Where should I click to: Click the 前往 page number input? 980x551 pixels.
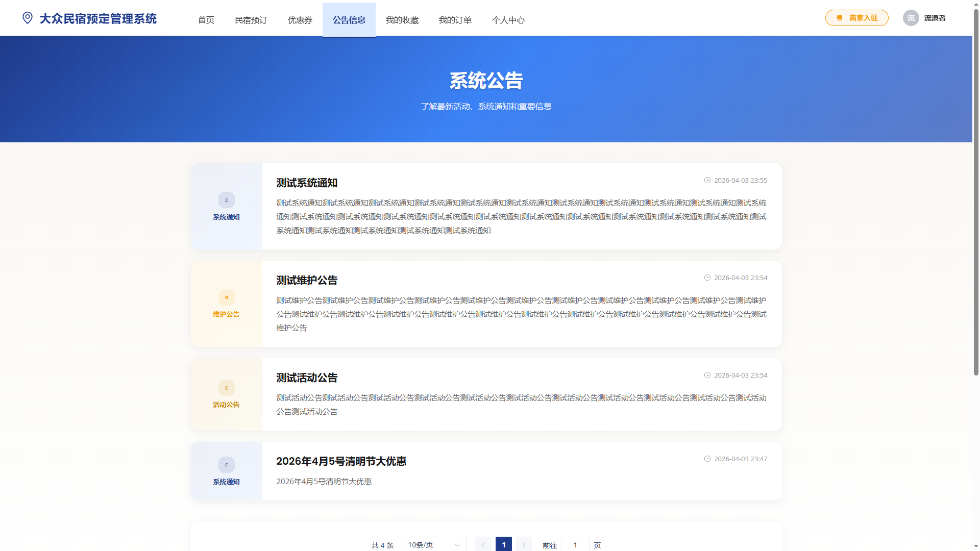[575, 544]
